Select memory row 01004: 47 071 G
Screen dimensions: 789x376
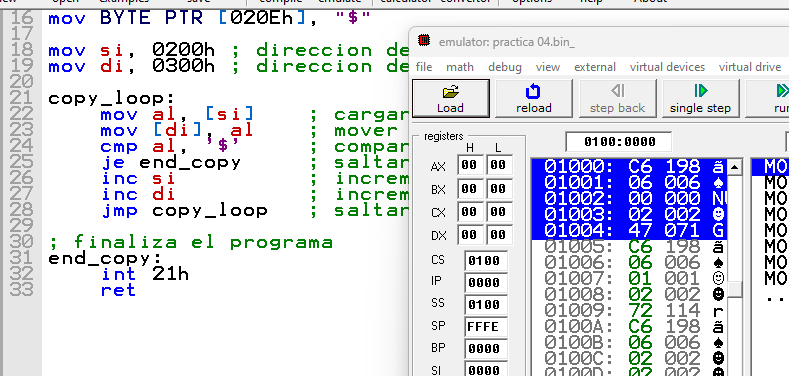(x=629, y=231)
